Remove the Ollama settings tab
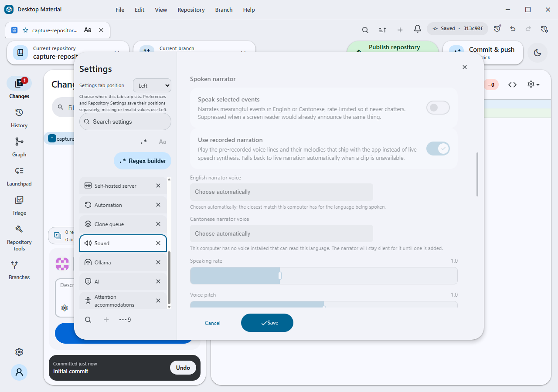 [x=158, y=262]
